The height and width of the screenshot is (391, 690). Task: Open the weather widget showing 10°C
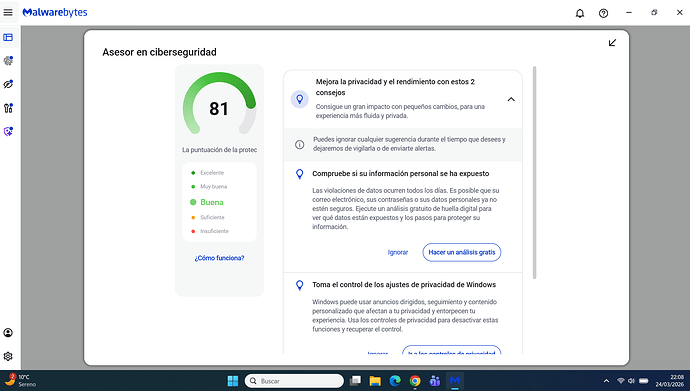[x=20, y=380]
